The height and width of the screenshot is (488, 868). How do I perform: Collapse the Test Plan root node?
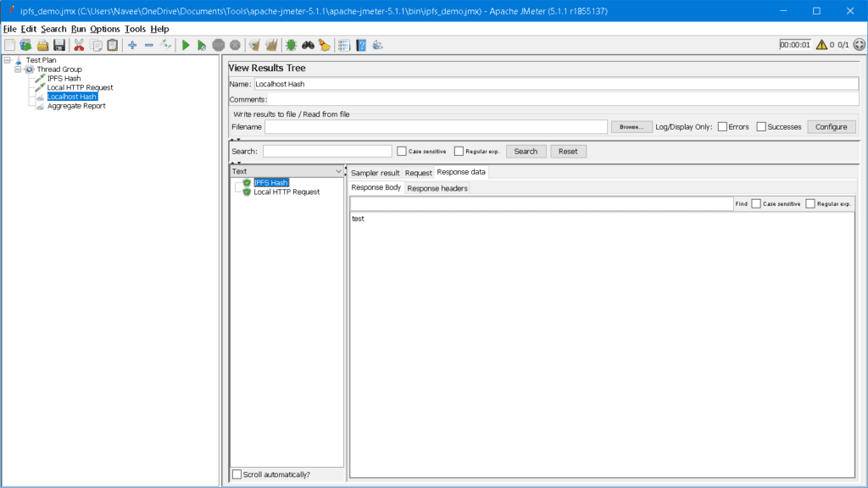click(7, 60)
